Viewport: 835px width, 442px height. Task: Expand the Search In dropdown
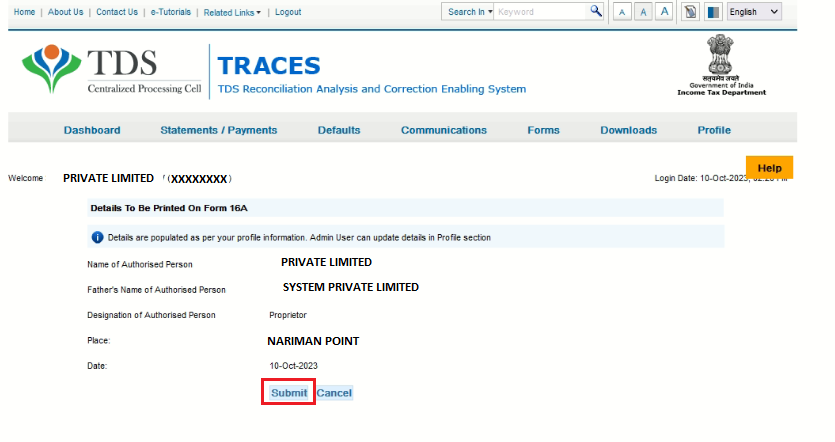(x=469, y=12)
